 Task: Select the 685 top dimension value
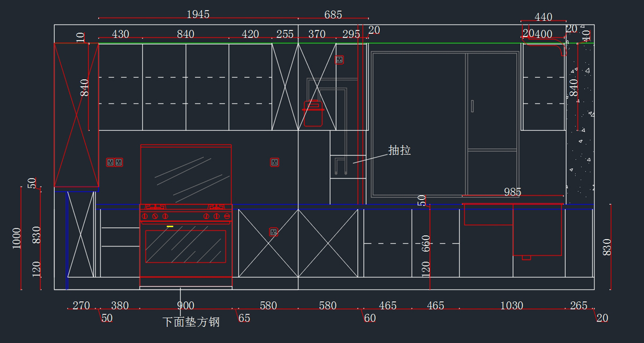[x=333, y=14]
